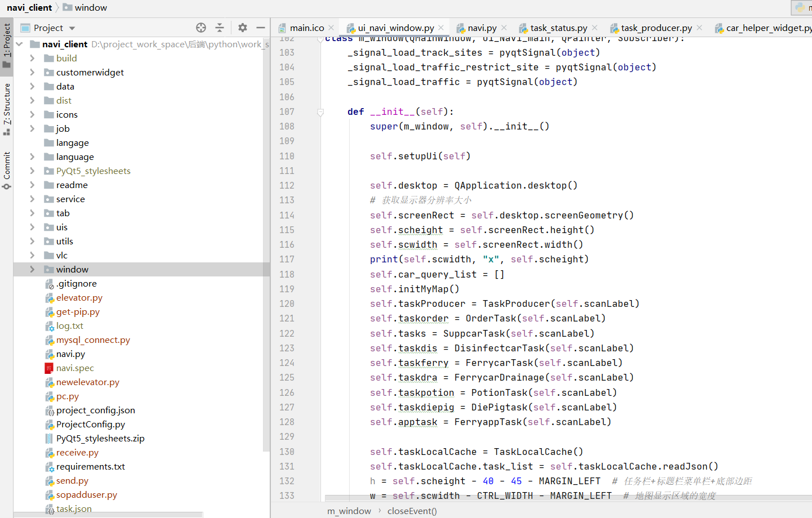This screenshot has width=812, height=518.
Task: Open the Project view dropdown
Action: click(x=72, y=28)
